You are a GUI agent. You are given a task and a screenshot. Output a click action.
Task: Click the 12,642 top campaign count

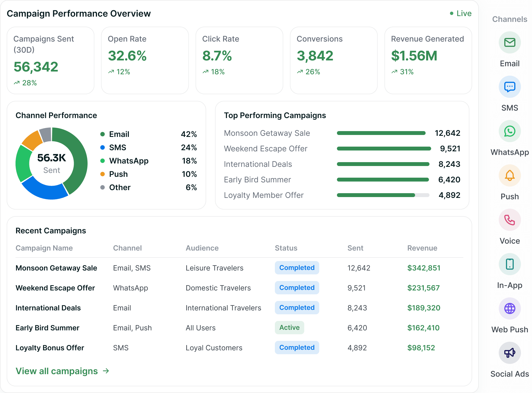click(x=447, y=133)
